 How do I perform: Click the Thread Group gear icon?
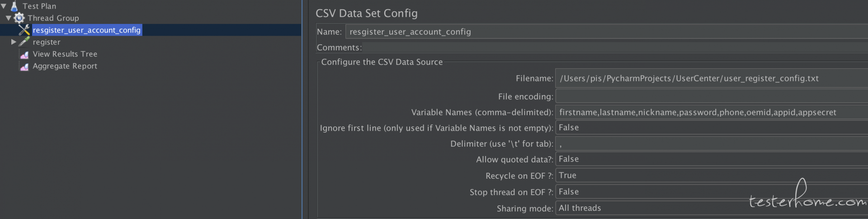click(x=19, y=18)
